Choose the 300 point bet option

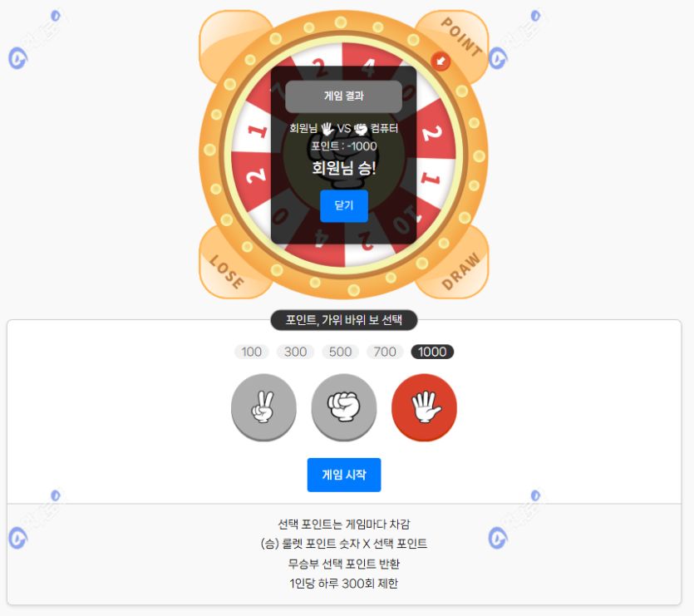pyautogui.click(x=295, y=352)
